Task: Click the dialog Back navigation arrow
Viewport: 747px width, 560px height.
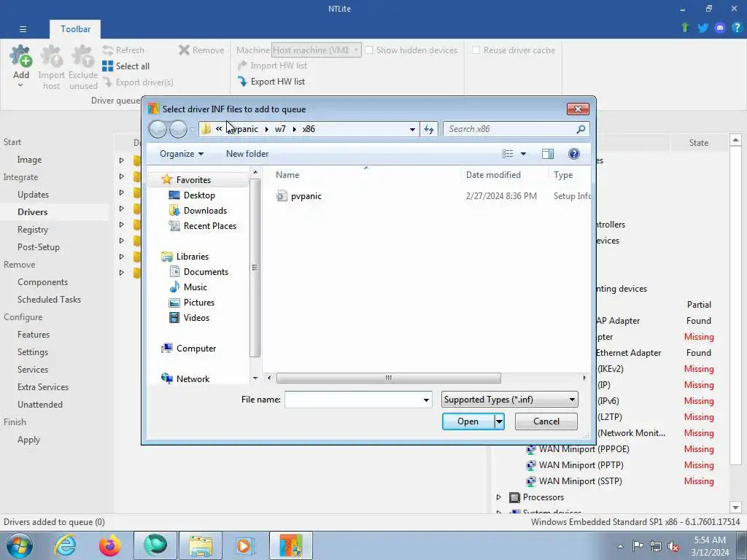Action: (x=158, y=129)
